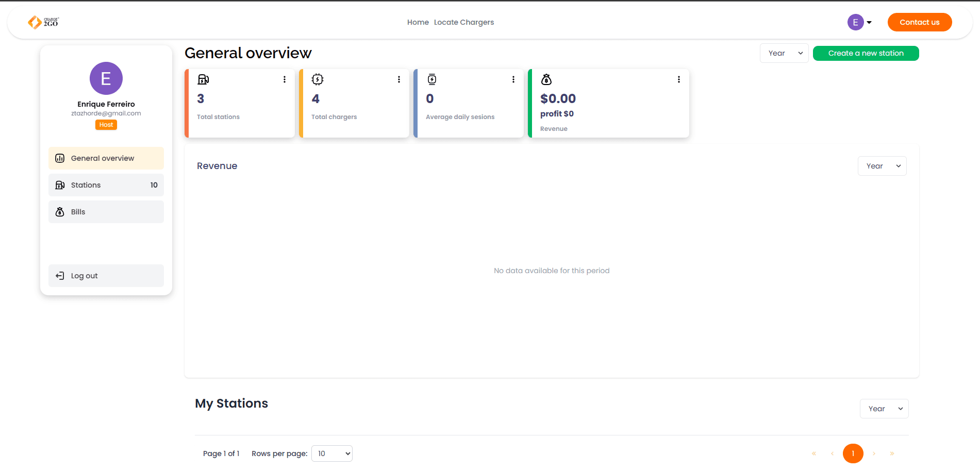
Task: Click the Host badge under the email
Action: pos(106,125)
